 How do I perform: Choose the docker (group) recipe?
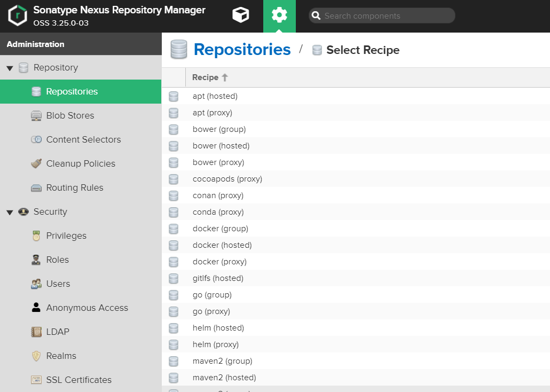click(x=356, y=229)
